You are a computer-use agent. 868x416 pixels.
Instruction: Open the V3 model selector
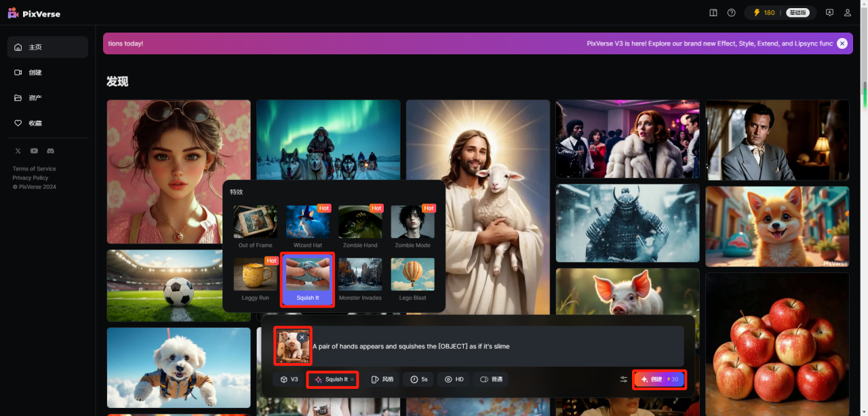[289, 379]
